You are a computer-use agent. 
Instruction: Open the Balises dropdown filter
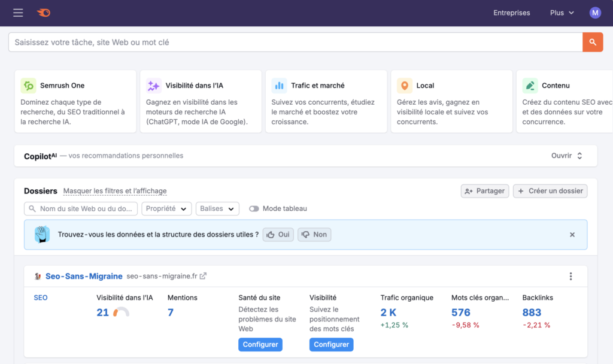(217, 209)
